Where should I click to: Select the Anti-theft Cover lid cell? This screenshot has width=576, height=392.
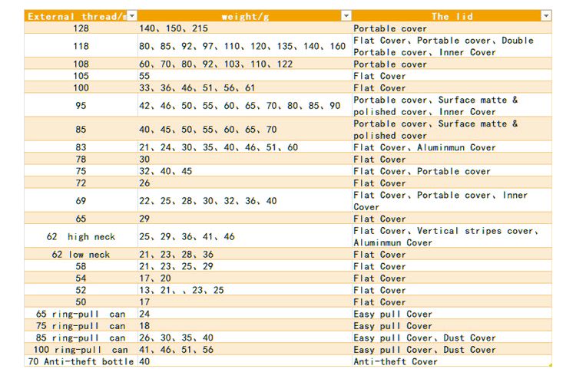click(396, 361)
